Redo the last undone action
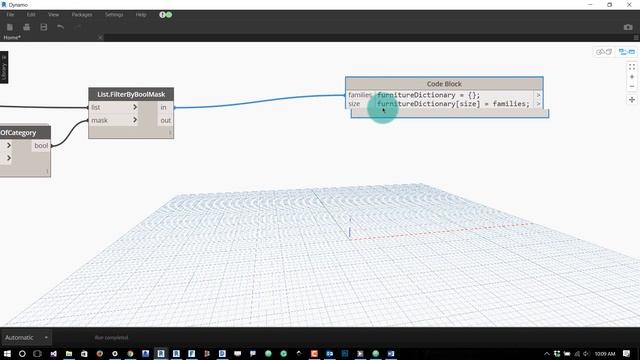Viewport: 640px width, 360px height. pos(78,27)
